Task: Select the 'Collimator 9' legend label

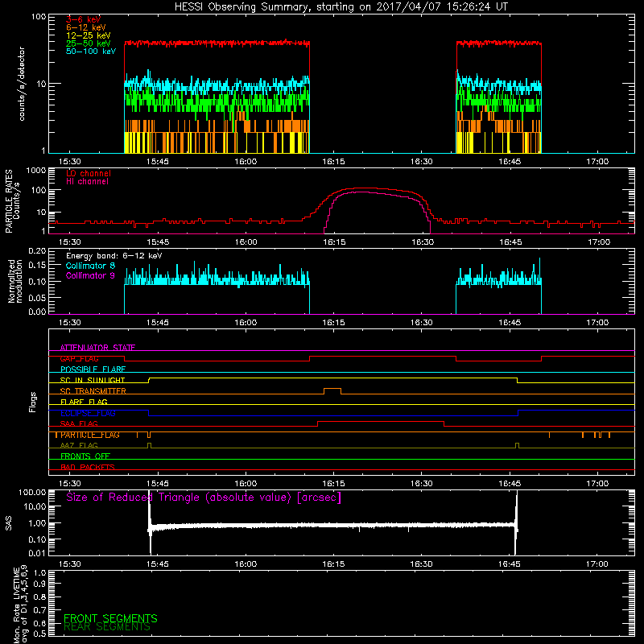Action: [90, 275]
